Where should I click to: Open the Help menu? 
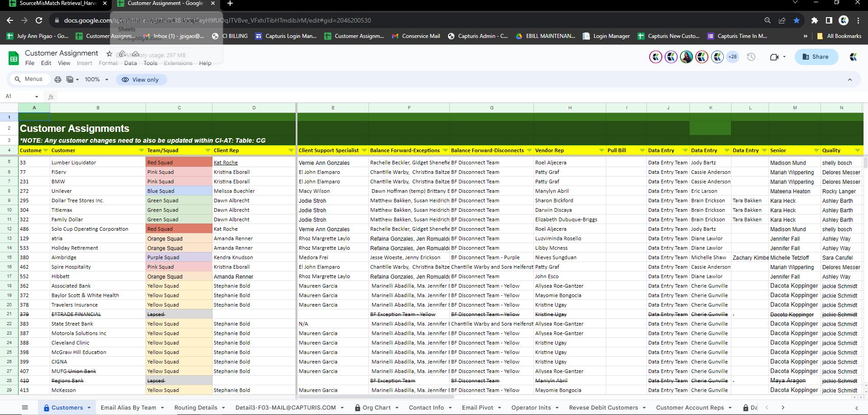pyautogui.click(x=205, y=63)
